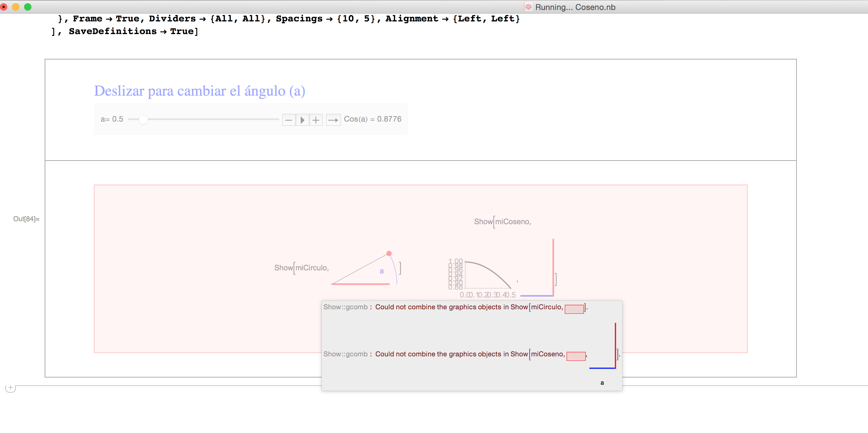
Task: Click the notebook document icon in title bar
Action: pos(528,7)
